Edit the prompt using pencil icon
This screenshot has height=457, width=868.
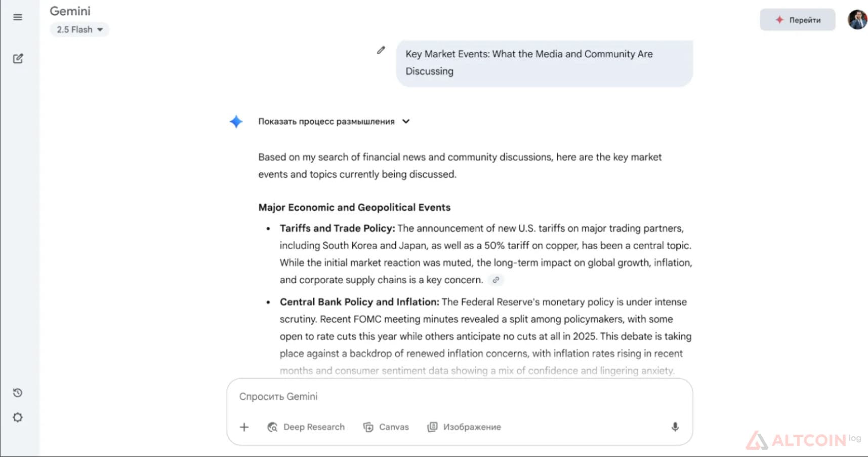coord(381,50)
